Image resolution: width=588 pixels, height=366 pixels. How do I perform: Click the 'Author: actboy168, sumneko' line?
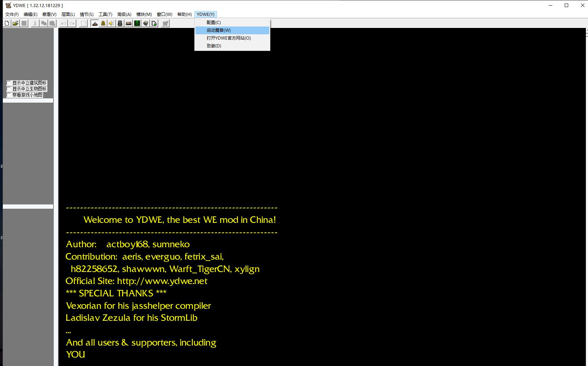click(x=128, y=244)
